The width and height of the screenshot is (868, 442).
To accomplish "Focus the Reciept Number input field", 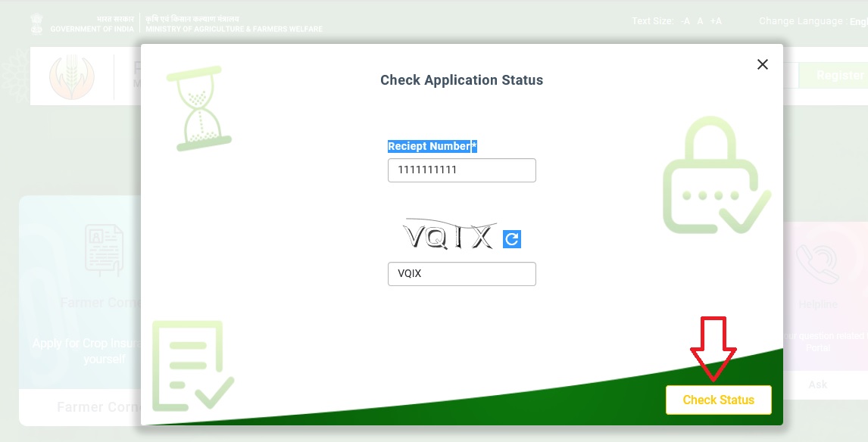I will point(461,170).
